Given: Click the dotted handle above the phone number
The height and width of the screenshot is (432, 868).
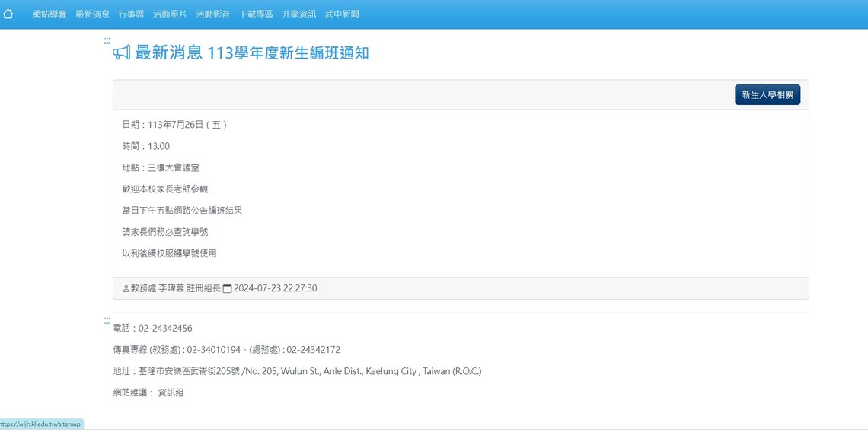Looking at the screenshot, I should click(x=107, y=319).
